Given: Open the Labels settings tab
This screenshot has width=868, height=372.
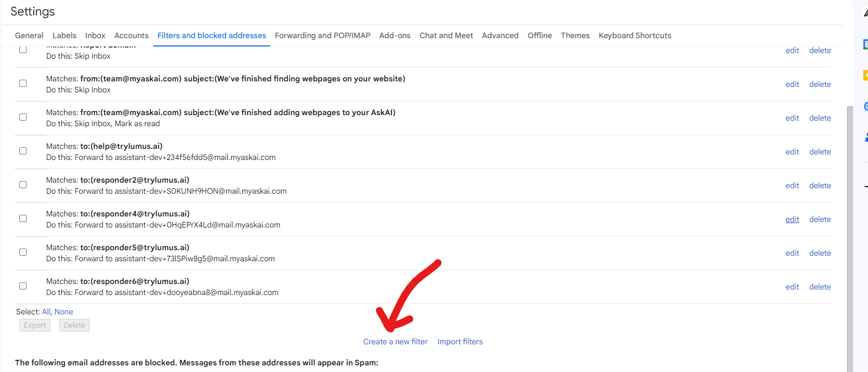Looking at the screenshot, I should [64, 35].
